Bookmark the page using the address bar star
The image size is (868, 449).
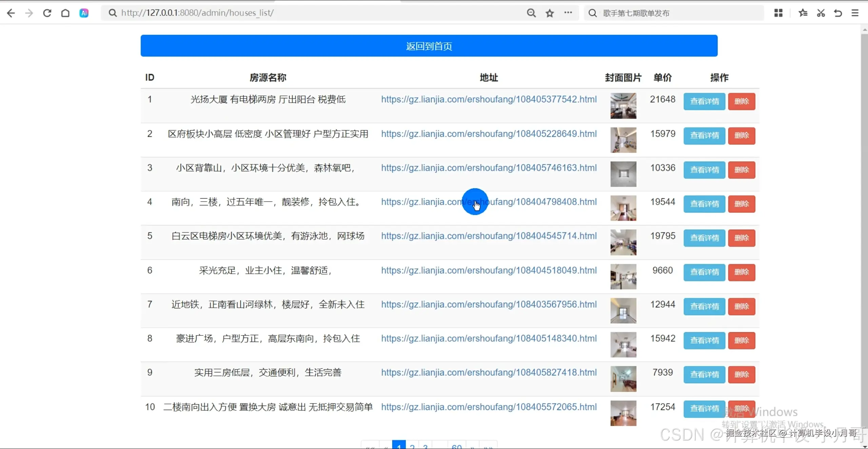(549, 13)
